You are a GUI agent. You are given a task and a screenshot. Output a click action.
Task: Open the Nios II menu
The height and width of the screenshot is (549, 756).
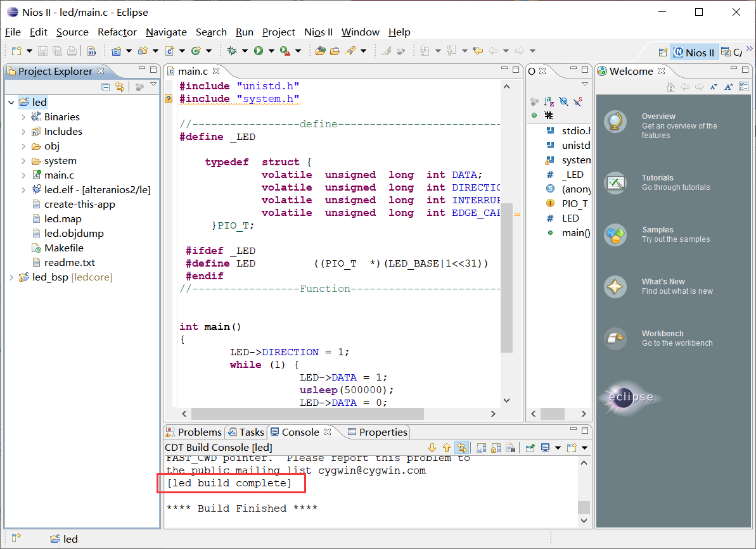tap(318, 32)
